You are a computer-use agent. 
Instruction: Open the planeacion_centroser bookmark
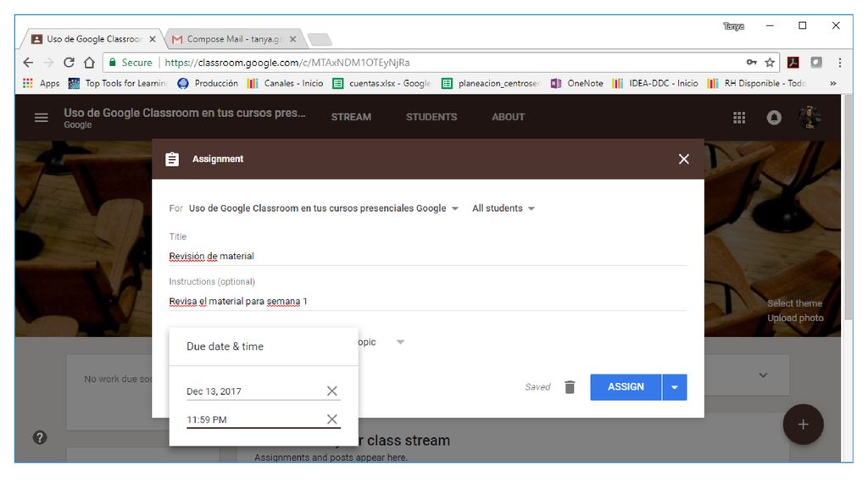(491, 83)
